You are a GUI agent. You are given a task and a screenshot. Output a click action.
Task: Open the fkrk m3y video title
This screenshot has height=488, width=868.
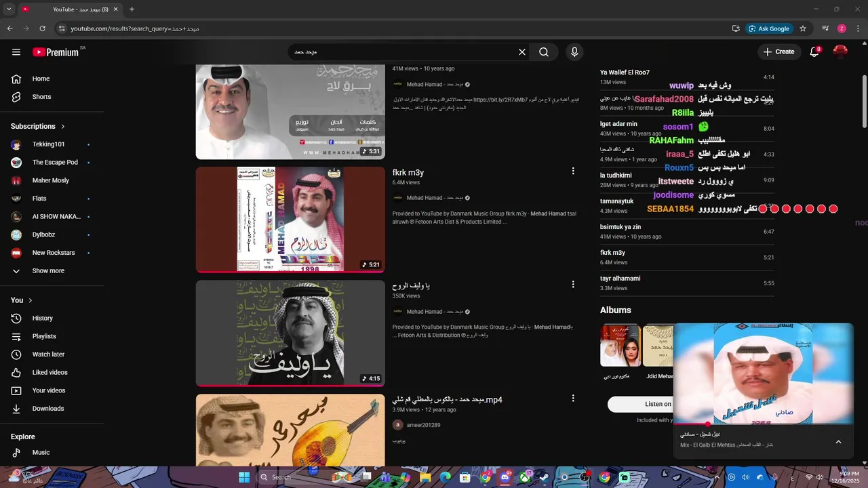coord(408,173)
